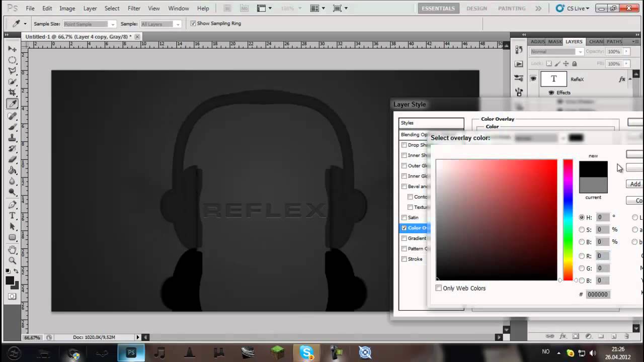
Task: Switch to the Channels tab
Action: (x=596, y=42)
